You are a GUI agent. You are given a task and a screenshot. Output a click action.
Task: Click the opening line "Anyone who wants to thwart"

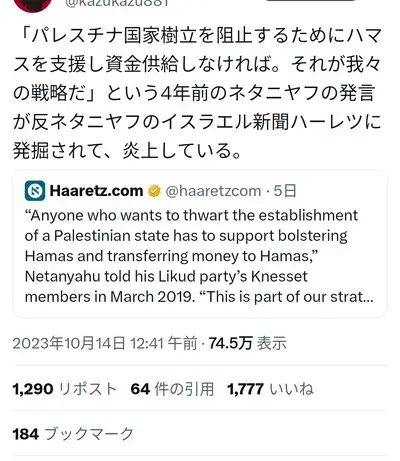coord(111,215)
